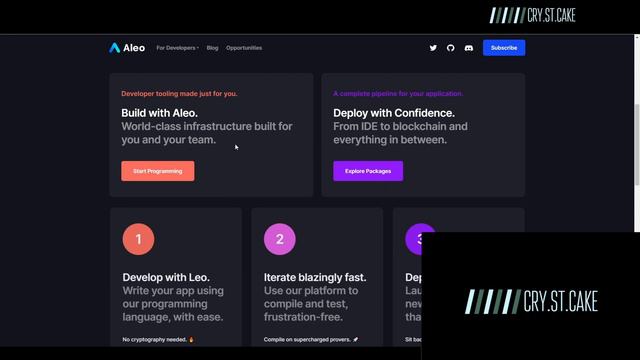Click 'Deploy with Confidence.' heading
This screenshot has height=360, width=640.
point(394,113)
